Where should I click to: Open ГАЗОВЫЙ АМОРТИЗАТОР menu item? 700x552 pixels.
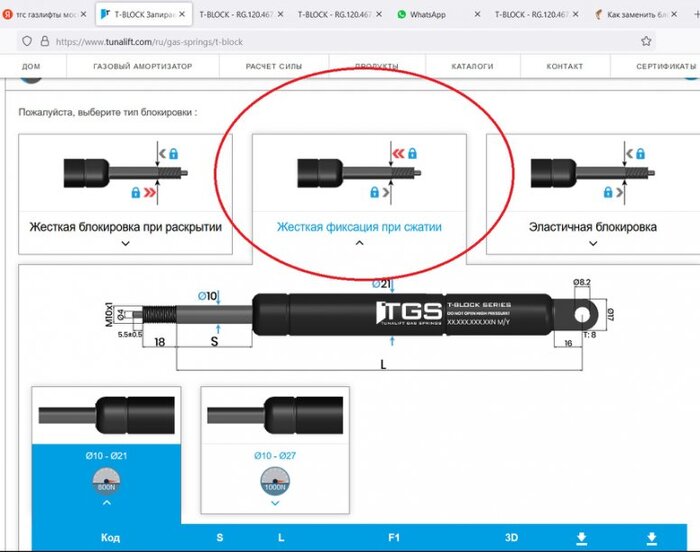pos(143,66)
